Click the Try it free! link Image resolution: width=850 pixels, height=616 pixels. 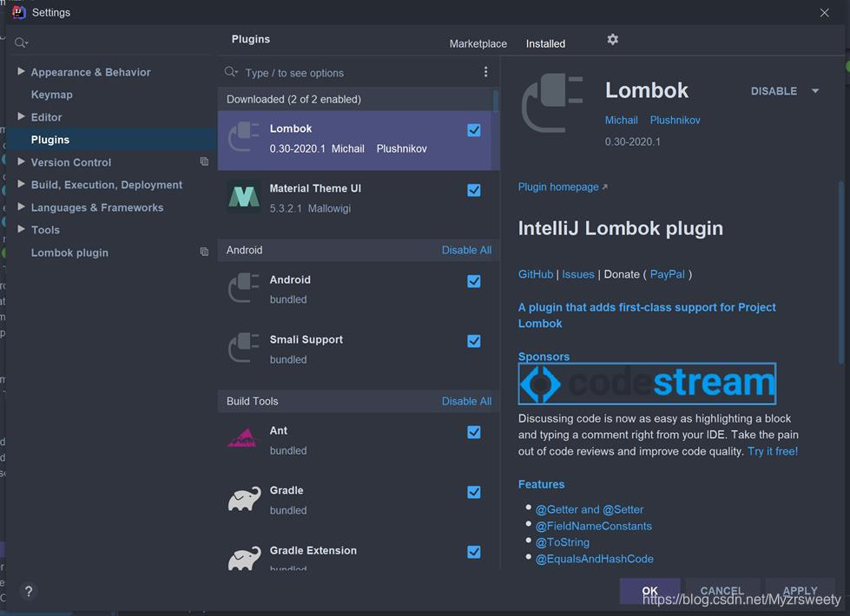click(x=773, y=451)
